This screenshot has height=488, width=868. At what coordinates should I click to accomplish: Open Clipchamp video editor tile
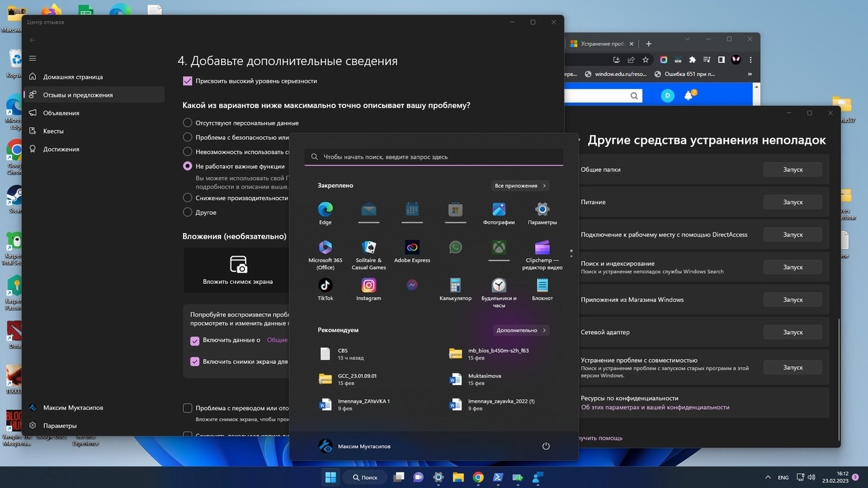pyautogui.click(x=542, y=254)
